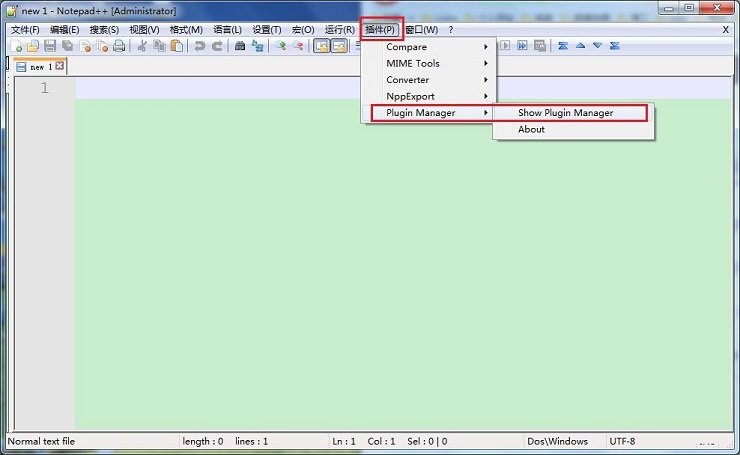
Task: Click the Print toolbar icon
Action: [119, 46]
